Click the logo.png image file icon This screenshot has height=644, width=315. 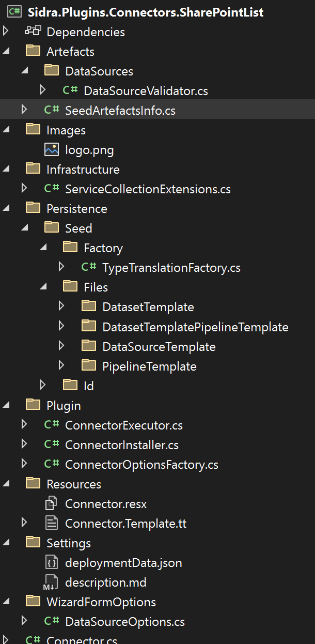[x=52, y=150]
